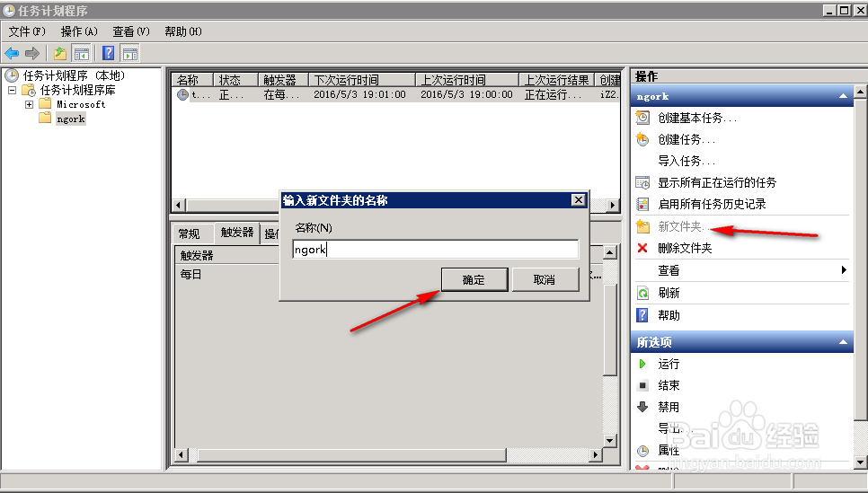The height and width of the screenshot is (493, 868).
Task: Click the 帮助 question mark icon in actions
Action: pyautogui.click(x=642, y=315)
